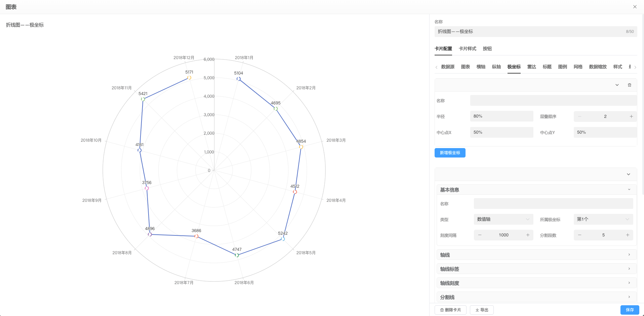Open the 所属极坐标 dropdown showing 第1个
Screen dimensions: 644x316
pyautogui.click(x=603, y=219)
